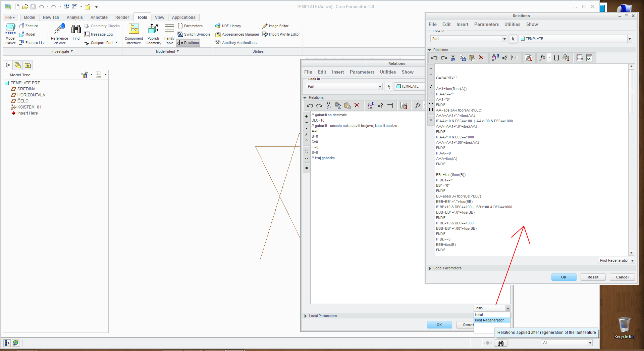Switch to the Model ribbon tab

click(x=30, y=17)
